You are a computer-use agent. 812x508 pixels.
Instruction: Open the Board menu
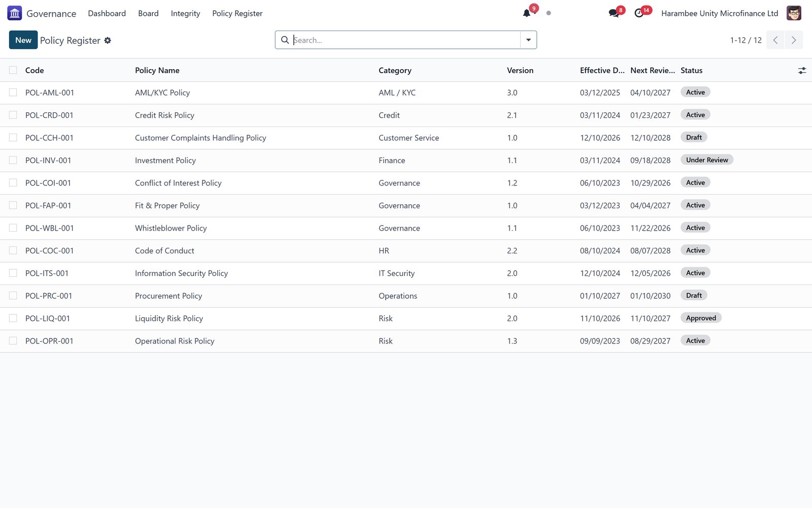[148, 13]
